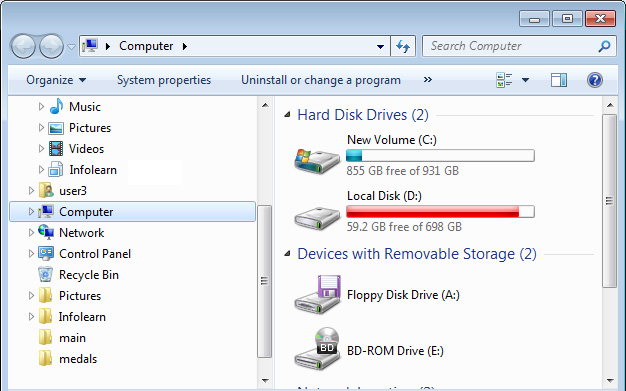
Task: Expand the yellow Infolearn folder node
Action: (31, 317)
